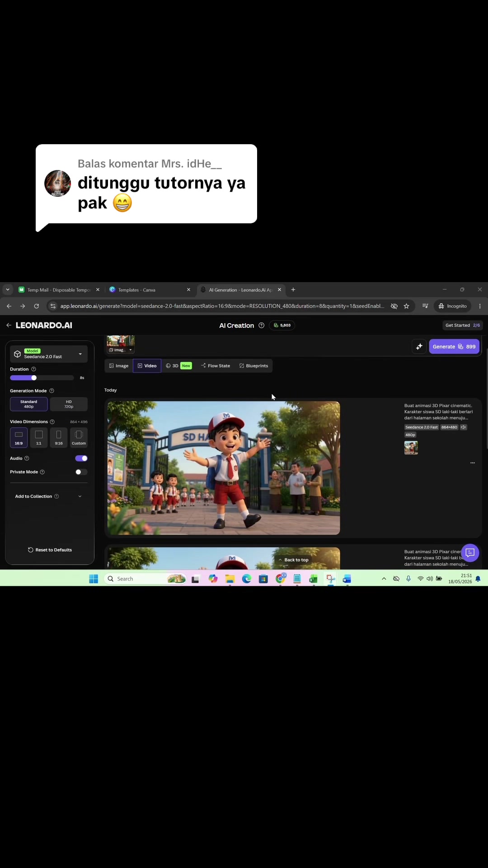Click reference image thumbnail under first prompt
The height and width of the screenshot is (868, 488).
point(411,448)
